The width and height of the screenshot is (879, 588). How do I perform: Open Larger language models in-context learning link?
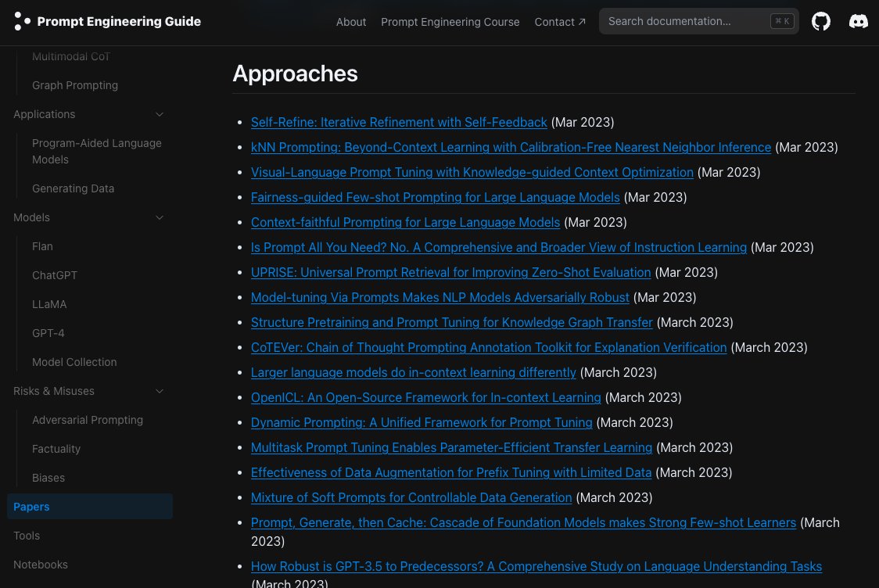tap(413, 373)
